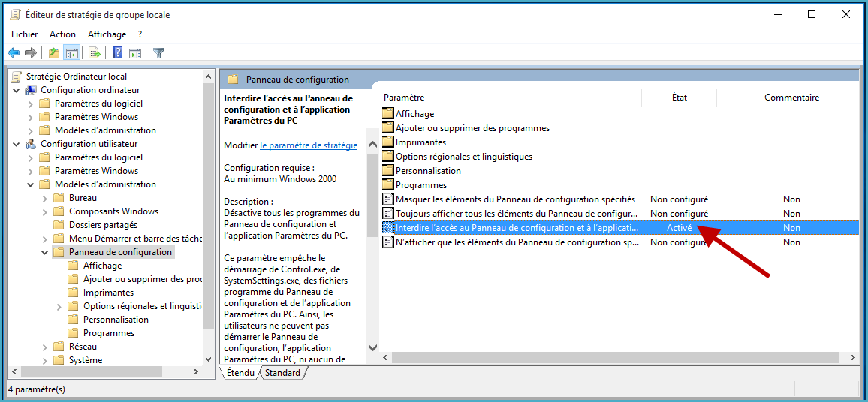
Task: Sort by the Commentaire column header
Action: 791,97
